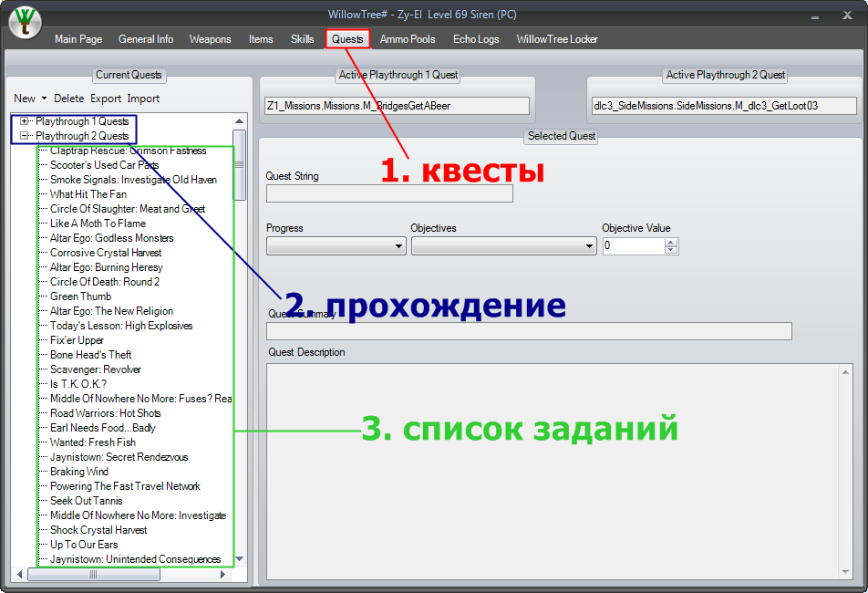Select Bone Head's Theft quest
Viewport: 868px width, 593px height.
[91, 355]
